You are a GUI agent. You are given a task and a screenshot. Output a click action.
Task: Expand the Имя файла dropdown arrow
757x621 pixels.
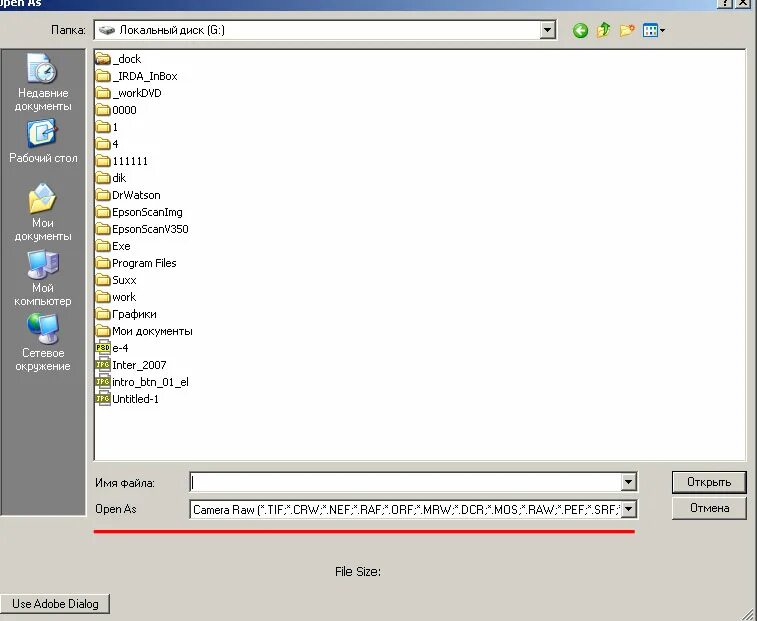click(628, 482)
